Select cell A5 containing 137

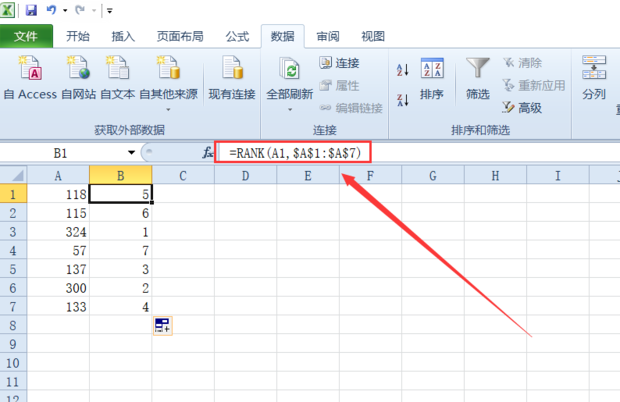pyautogui.click(x=58, y=269)
